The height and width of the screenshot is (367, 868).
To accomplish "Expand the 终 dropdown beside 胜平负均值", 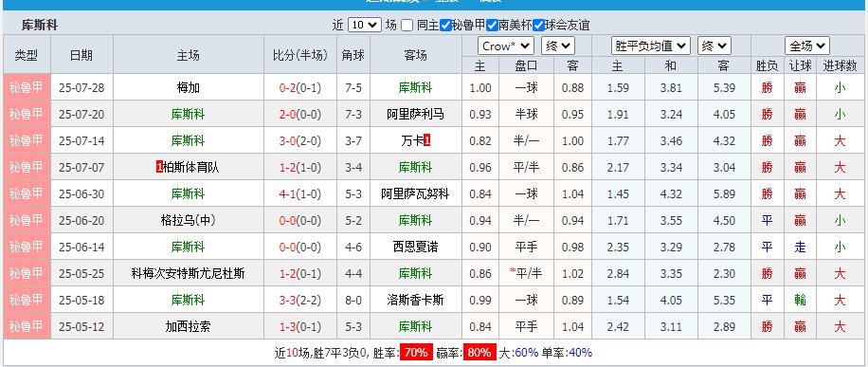I will coord(714,46).
